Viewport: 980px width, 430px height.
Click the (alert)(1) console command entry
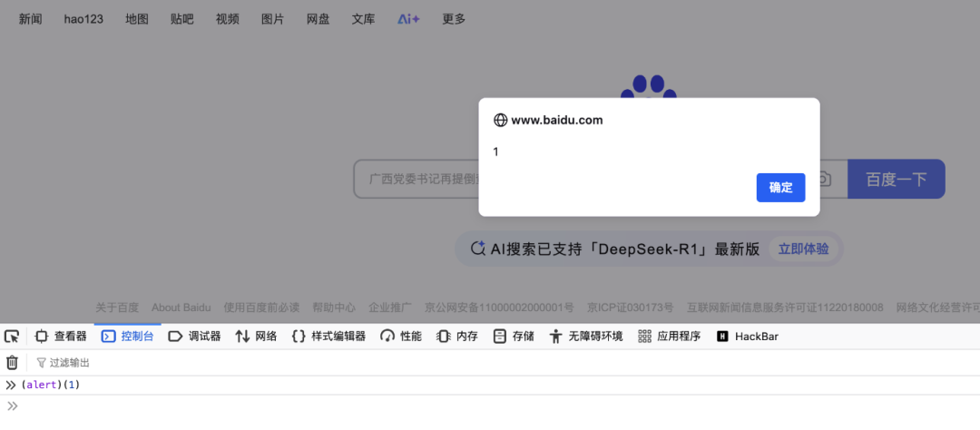[51, 385]
